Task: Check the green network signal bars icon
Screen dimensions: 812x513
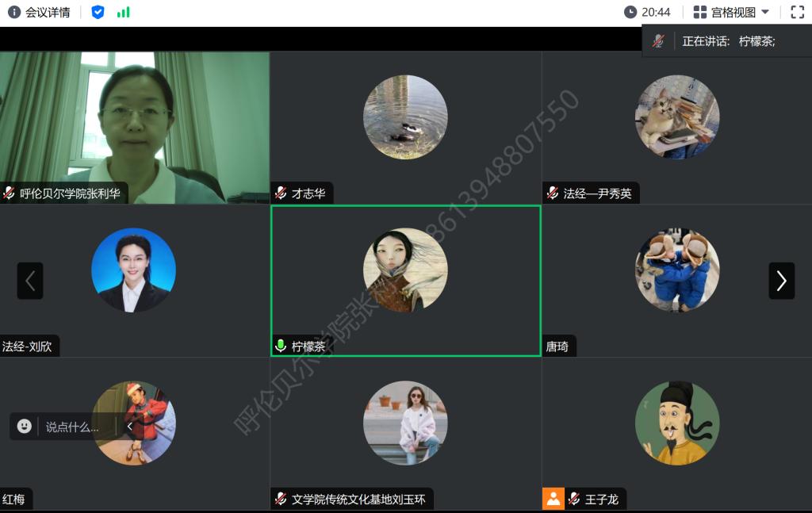Action: click(123, 12)
